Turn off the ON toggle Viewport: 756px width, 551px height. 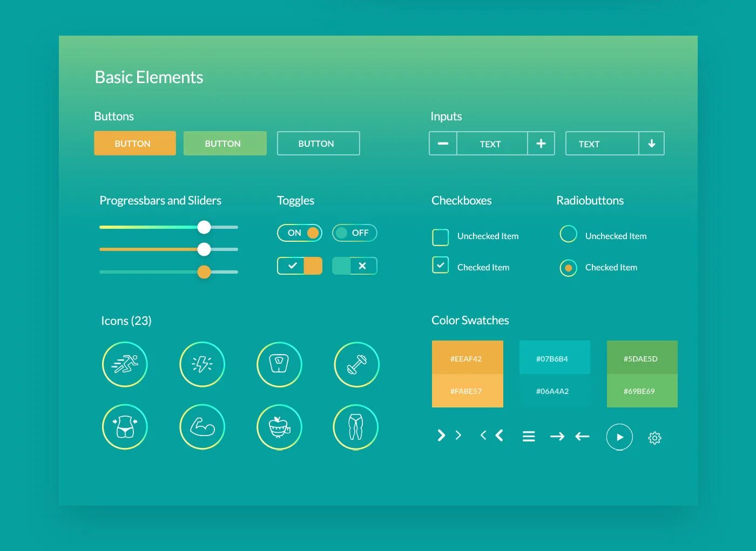pos(300,233)
